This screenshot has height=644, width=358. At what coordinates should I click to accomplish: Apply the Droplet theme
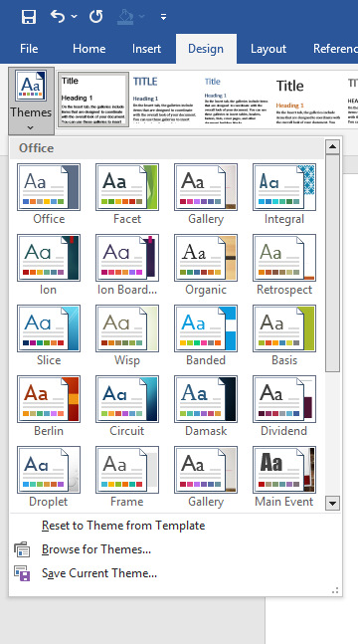[x=49, y=477]
